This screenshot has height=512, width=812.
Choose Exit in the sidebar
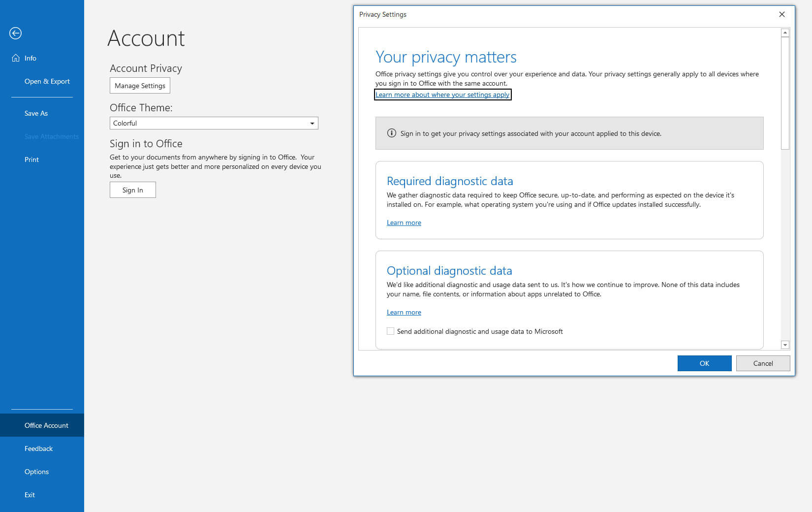(30, 495)
